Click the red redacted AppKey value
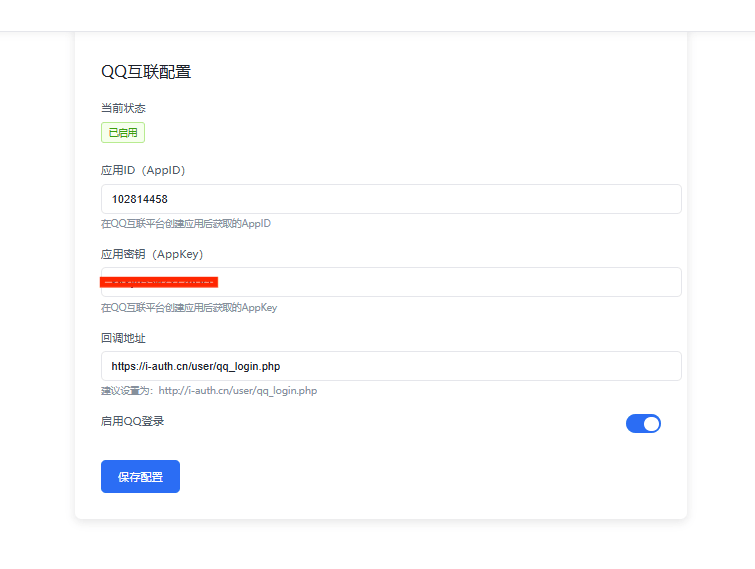 click(x=160, y=282)
